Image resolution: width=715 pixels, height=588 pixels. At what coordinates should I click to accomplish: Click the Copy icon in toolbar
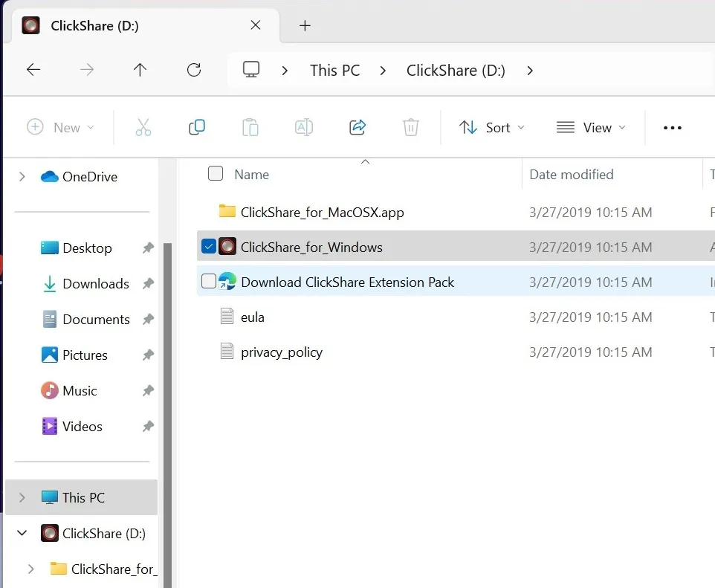tap(196, 127)
